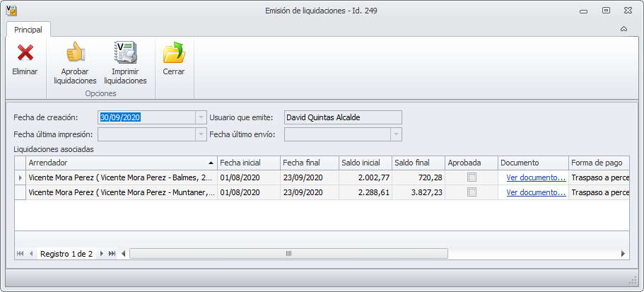The image size is (644, 292).
Task: Print settlements via Imprimir liquidaciones icon
Action: [125, 52]
